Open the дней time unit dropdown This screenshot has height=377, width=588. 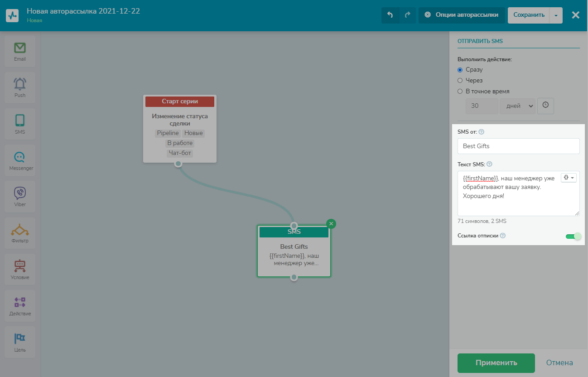click(x=517, y=106)
